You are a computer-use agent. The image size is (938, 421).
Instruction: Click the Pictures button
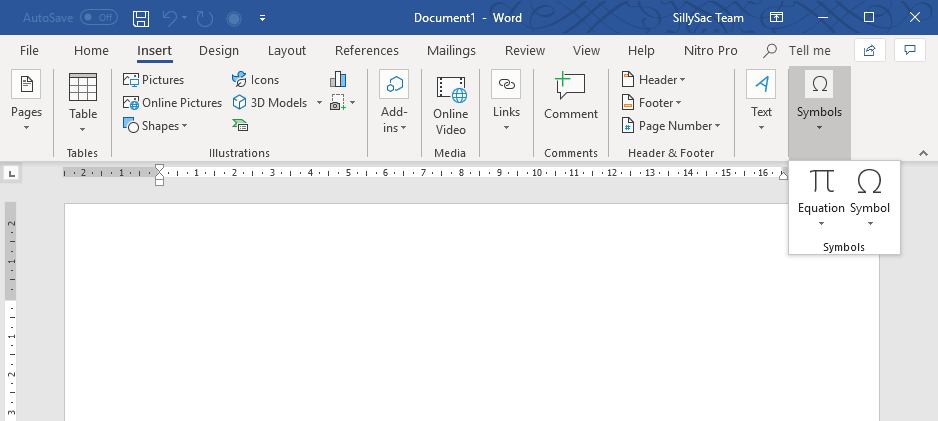click(154, 80)
